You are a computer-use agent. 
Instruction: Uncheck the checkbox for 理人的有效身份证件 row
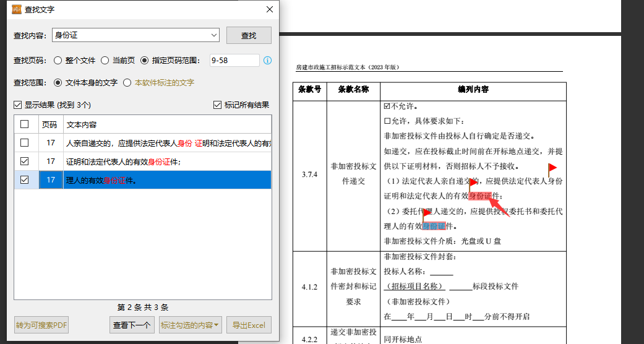(x=25, y=180)
